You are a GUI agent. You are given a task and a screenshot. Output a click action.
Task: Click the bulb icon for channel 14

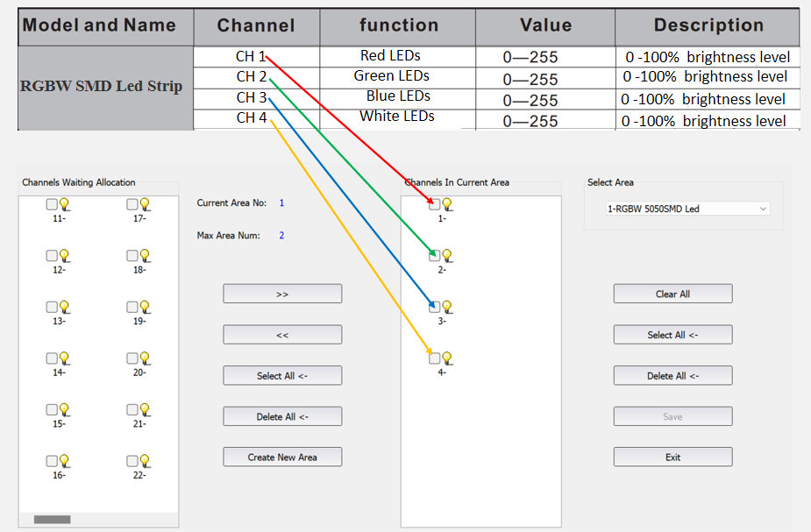coord(65,358)
